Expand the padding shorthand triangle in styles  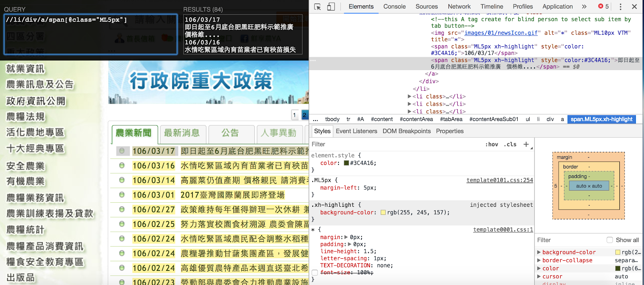pos(350,244)
